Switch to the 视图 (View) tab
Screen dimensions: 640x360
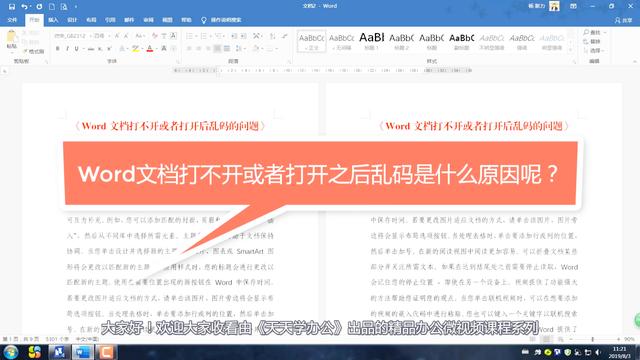tap(167, 20)
